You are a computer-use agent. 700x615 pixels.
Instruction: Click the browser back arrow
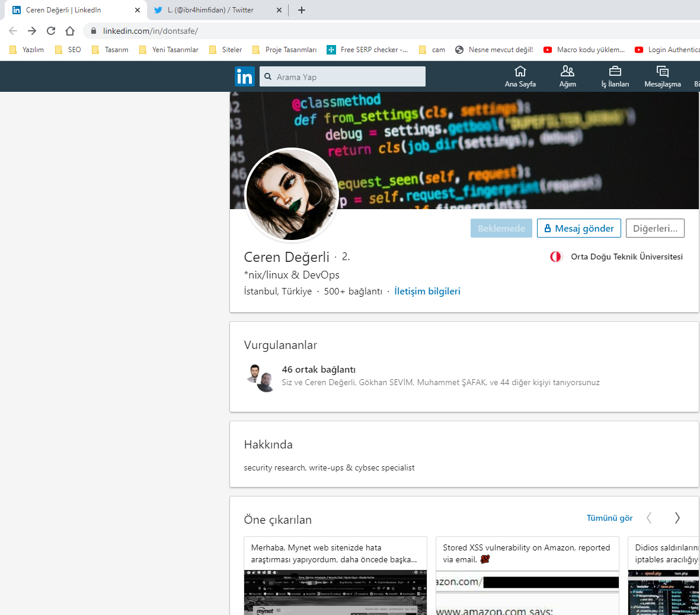tap(13, 31)
